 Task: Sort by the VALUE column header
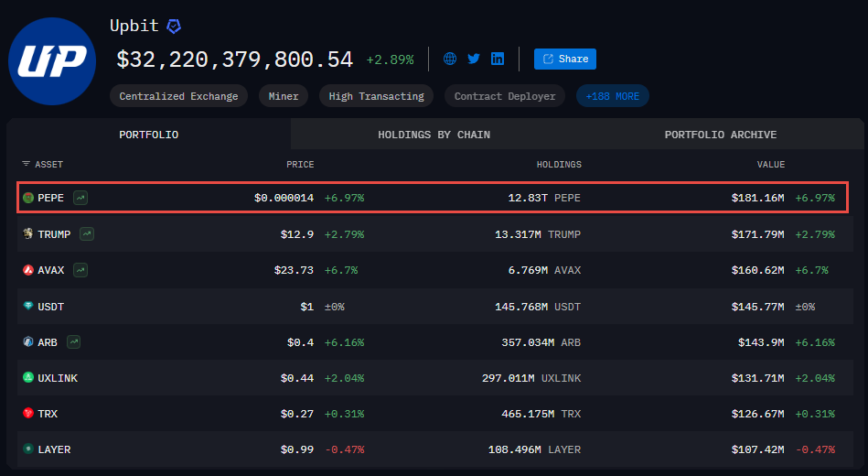771,165
